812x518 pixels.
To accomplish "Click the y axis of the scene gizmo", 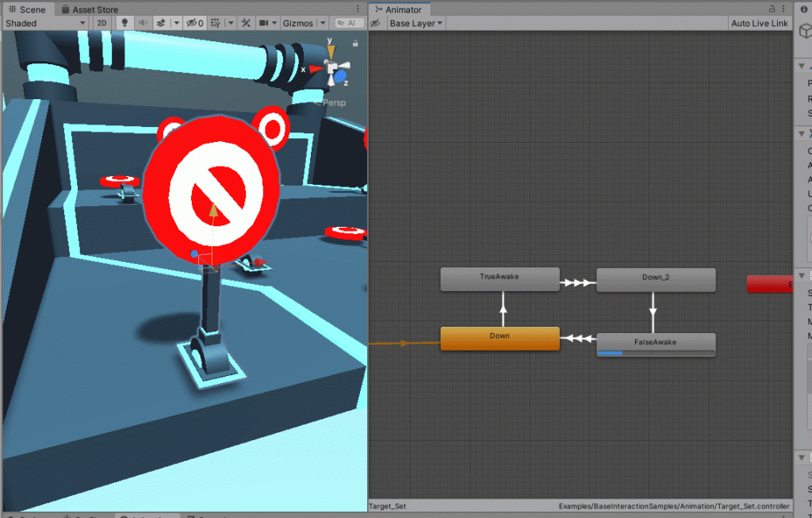I will tap(331, 48).
